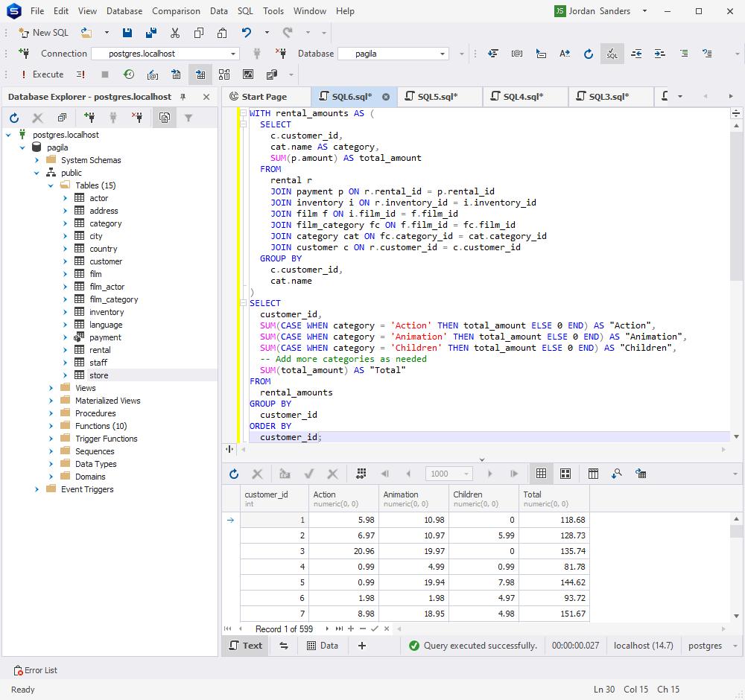Click the Save file icon
This screenshot has width=745, height=700.
click(x=127, y=33)
